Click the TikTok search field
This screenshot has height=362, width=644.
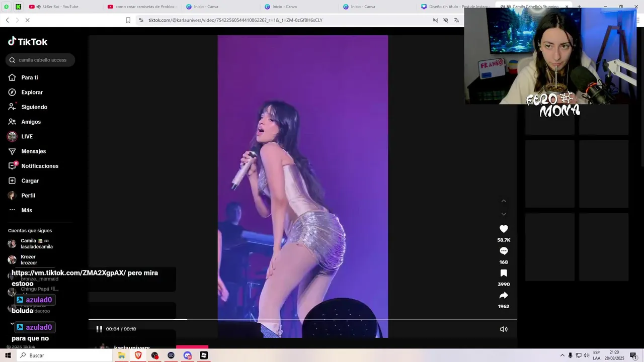pyautogui.click(x=40, y=60)
